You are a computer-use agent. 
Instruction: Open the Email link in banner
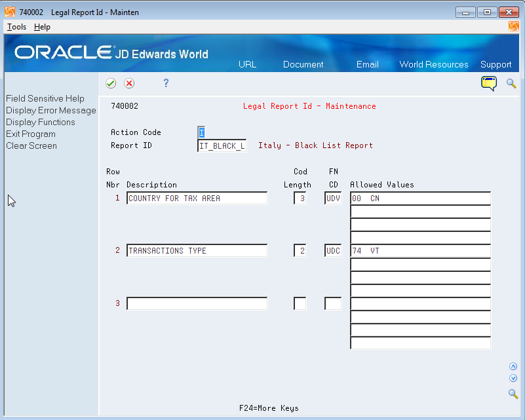(367, 64)
